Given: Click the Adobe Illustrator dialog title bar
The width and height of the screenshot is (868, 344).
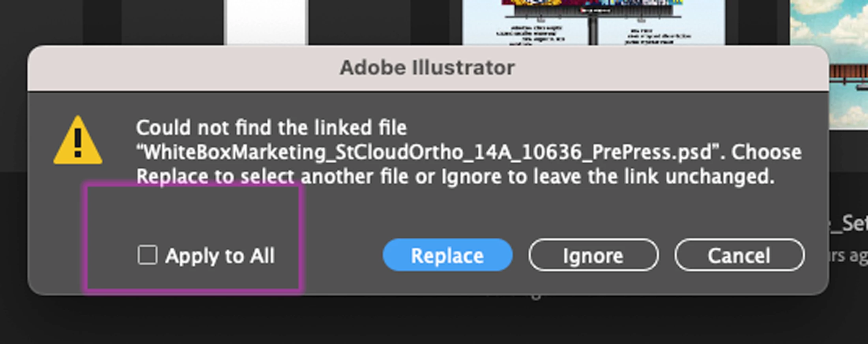Looking at the screenshot, I should click(x=428, y=68).
